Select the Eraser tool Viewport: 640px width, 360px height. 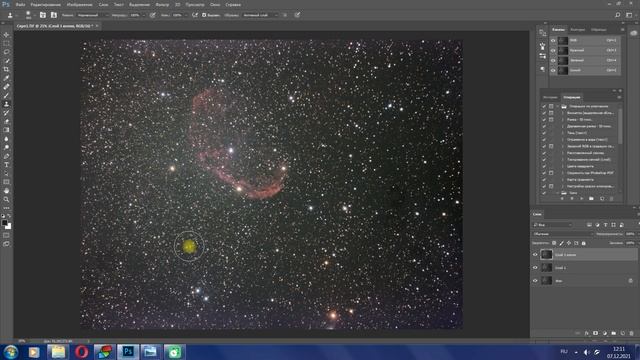[6, 121]
